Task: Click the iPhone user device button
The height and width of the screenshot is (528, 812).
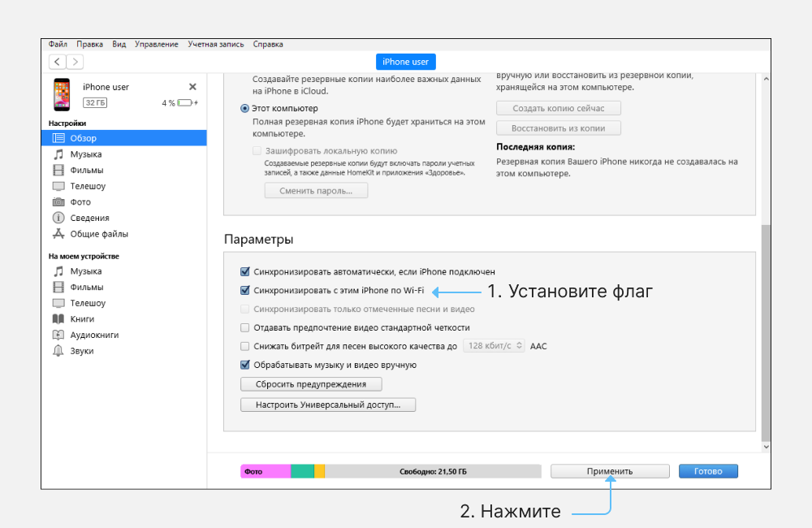Action: pos(405,62)
